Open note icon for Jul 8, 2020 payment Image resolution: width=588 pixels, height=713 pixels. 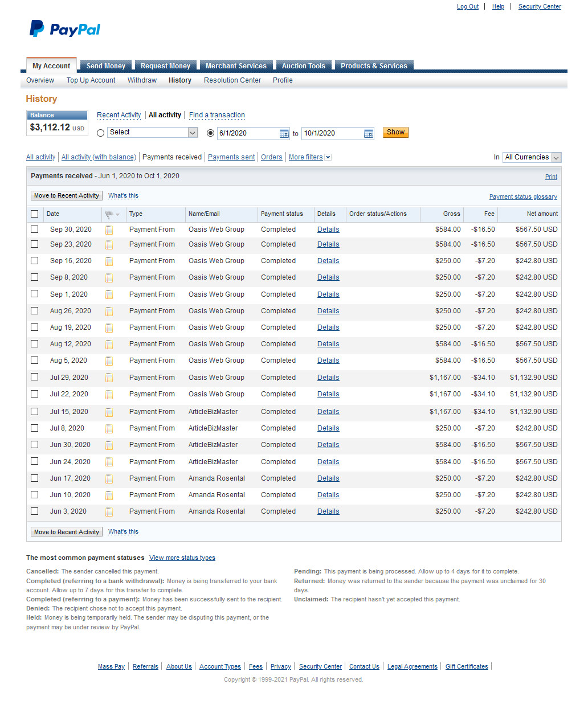tap(109, 429)
